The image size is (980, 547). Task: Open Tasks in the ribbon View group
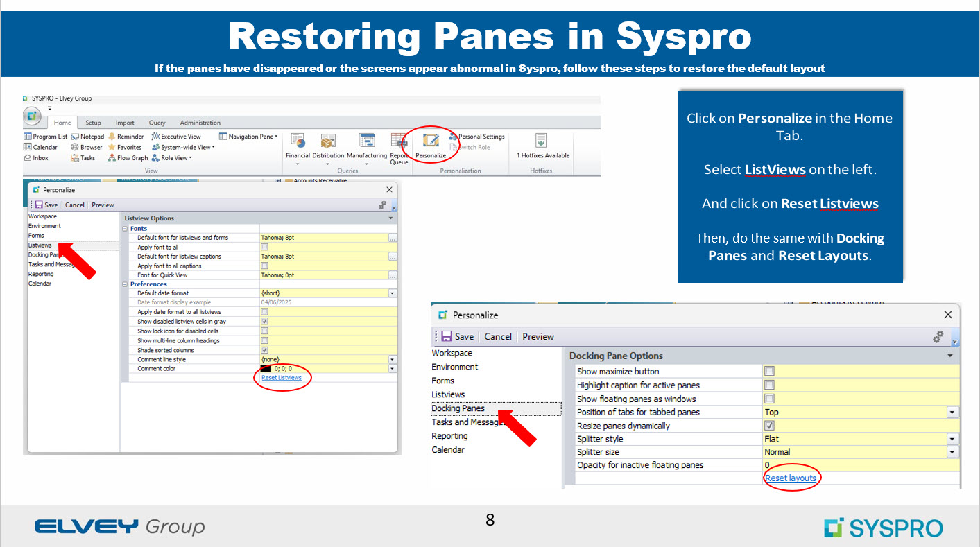[83, 158]
